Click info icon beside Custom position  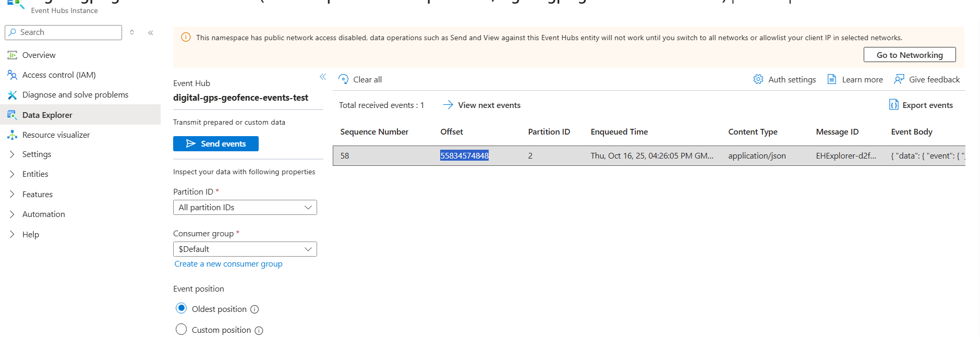pyautogui.click(x=259, y=331)
